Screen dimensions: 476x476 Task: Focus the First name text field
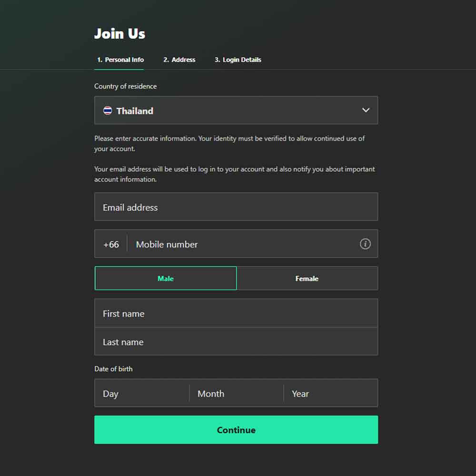click(x=236, y=314)
